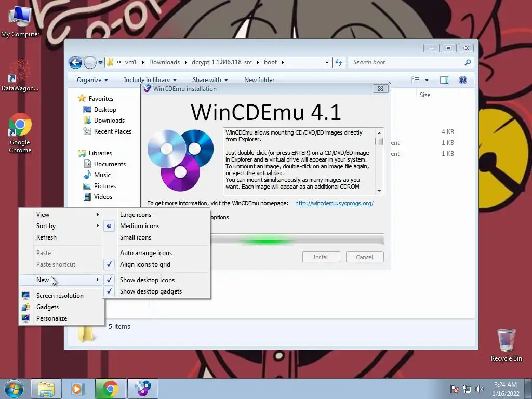Click the Explorer back arrow button
This screenshot has width=532, height=399.
click(x=75, y=62)
